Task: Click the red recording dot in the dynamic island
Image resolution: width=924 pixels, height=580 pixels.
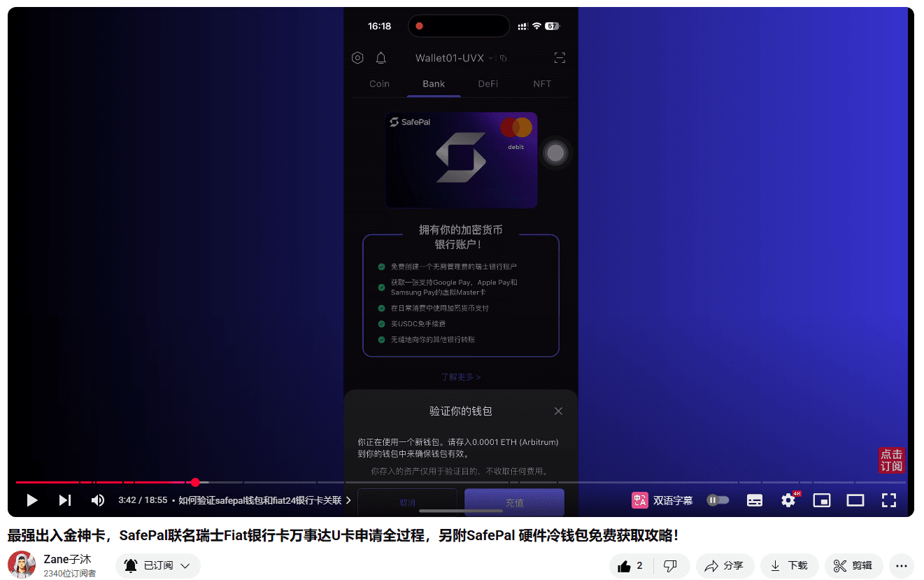Action: (420, 26)
